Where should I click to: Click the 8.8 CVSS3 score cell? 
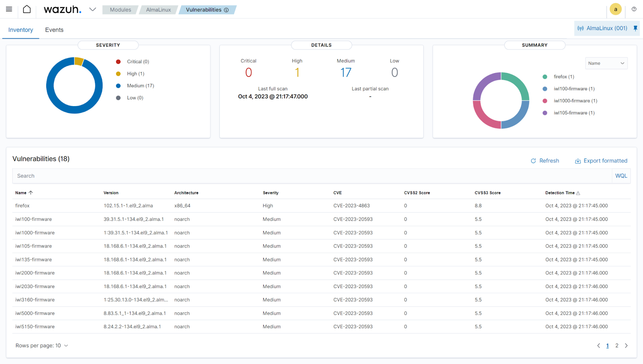pos(478,206)
